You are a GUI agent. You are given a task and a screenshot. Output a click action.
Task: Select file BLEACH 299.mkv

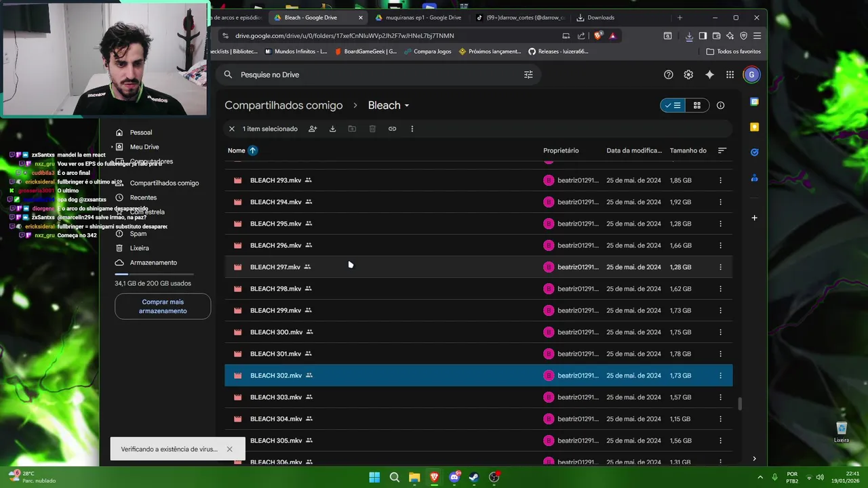[479, 310]
